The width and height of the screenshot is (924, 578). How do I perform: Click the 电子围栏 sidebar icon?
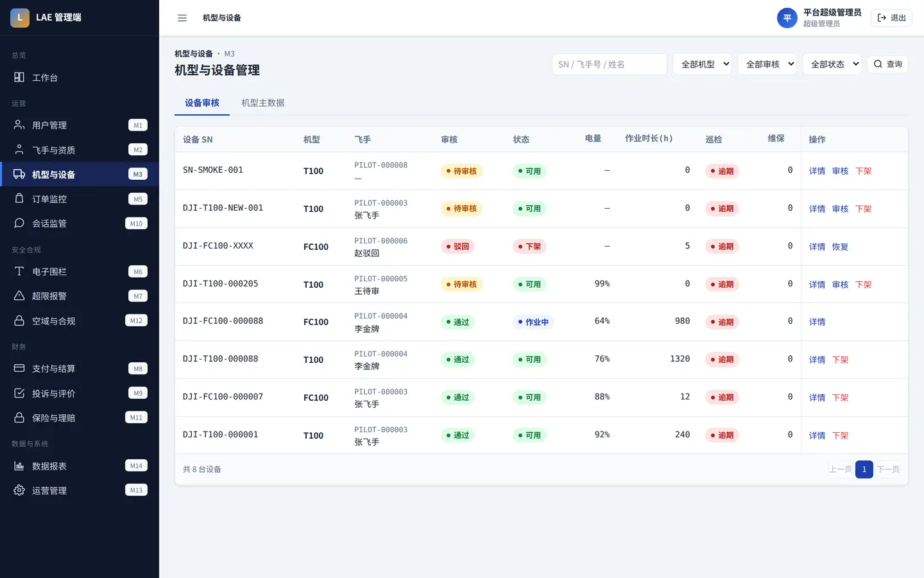tap(19, 271)
